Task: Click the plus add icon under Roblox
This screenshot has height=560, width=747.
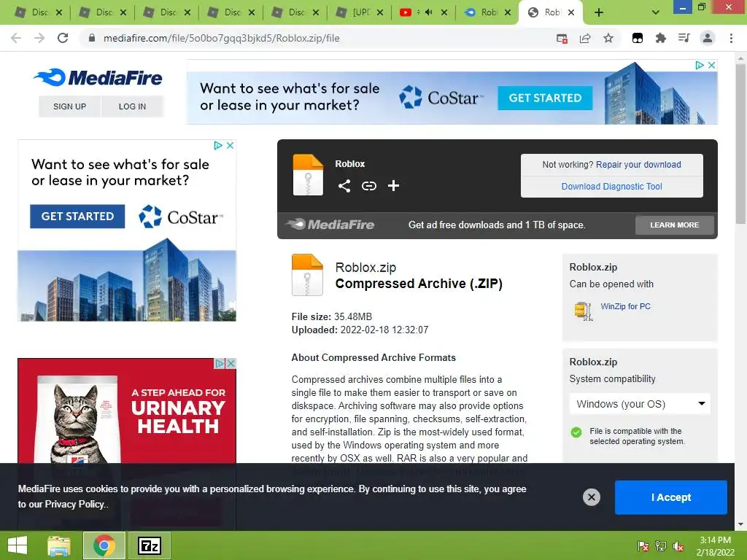Action: 393,186
